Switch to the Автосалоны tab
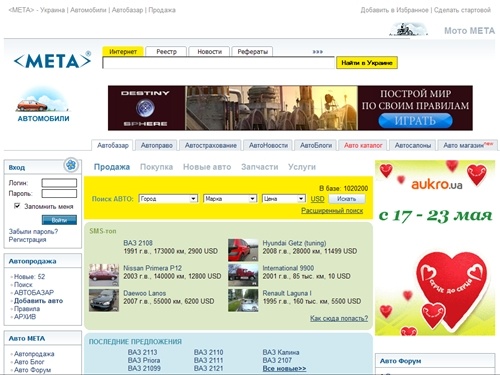The width and height of the screenshot is (500, 375). pyautogui.click(x=412, y=145)
